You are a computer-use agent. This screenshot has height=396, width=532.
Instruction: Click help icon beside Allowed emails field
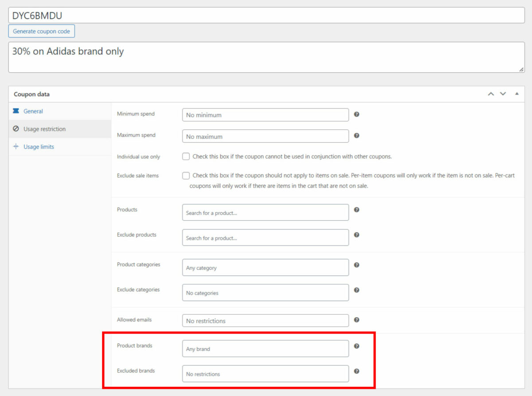tap(356, 320)
